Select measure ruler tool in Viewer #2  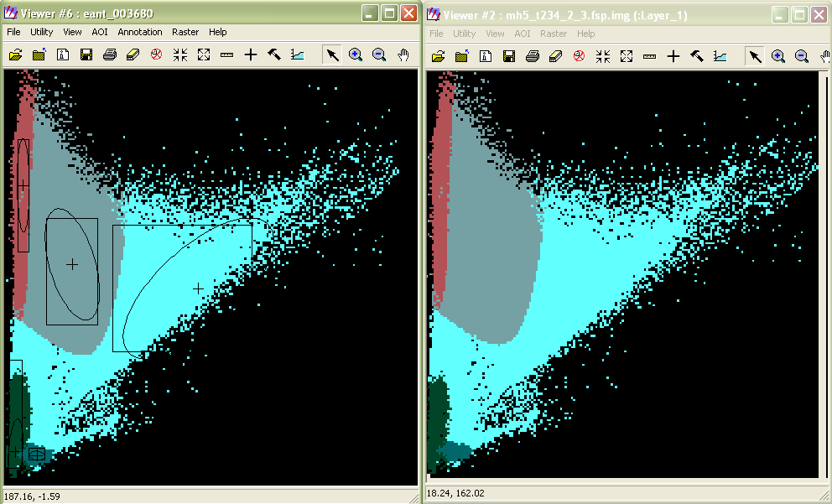649,56
